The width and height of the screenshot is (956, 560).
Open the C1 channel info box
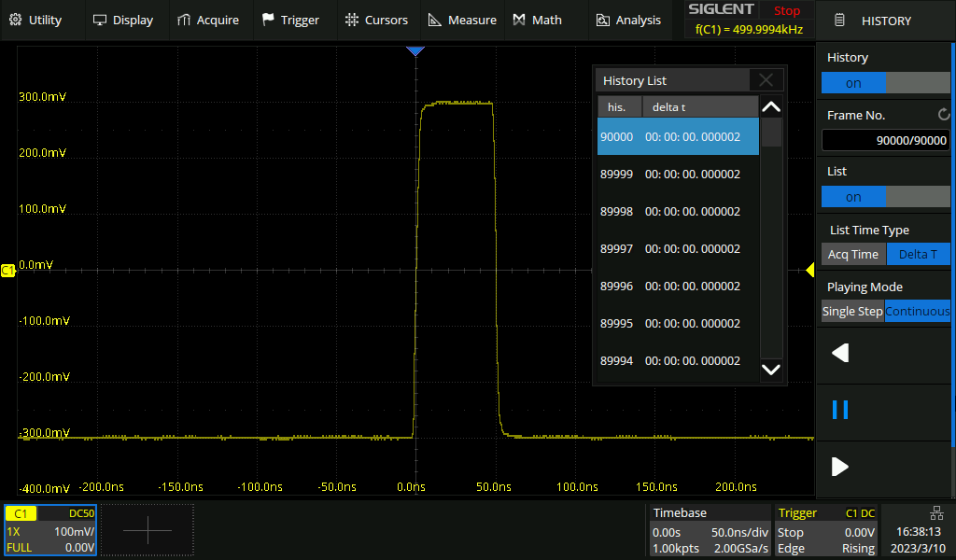pyautogui.click(x=50, y=530)
